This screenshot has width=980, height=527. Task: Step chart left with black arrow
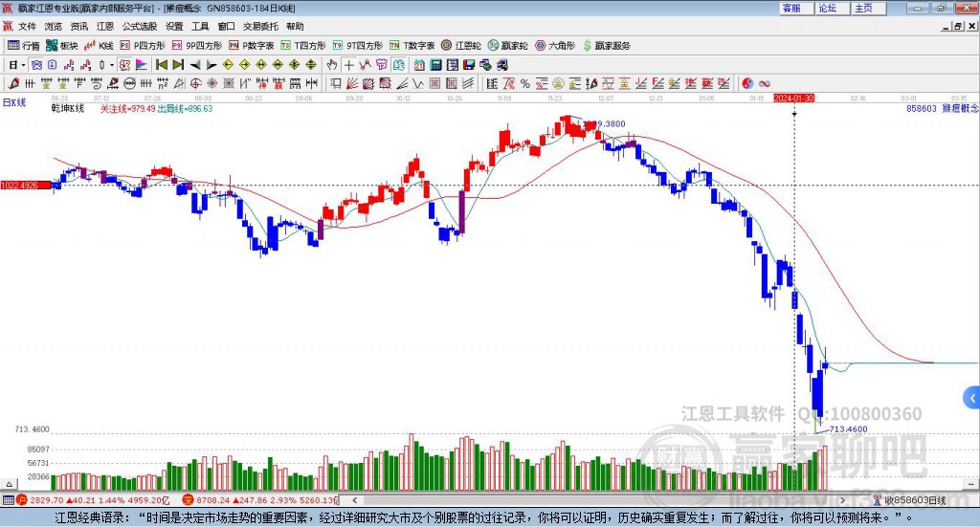pyautogui.click(x=195, y=65)
